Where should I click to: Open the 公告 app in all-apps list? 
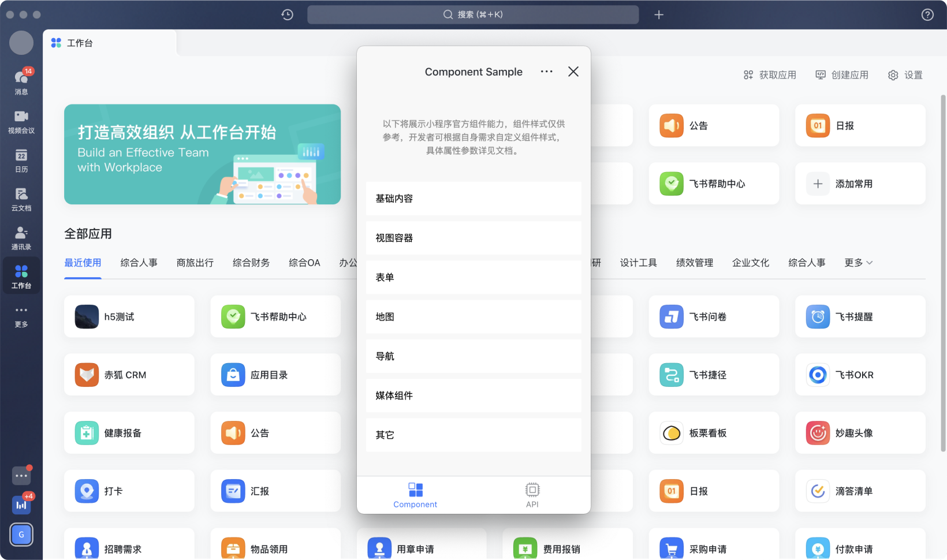pos(275,433)
